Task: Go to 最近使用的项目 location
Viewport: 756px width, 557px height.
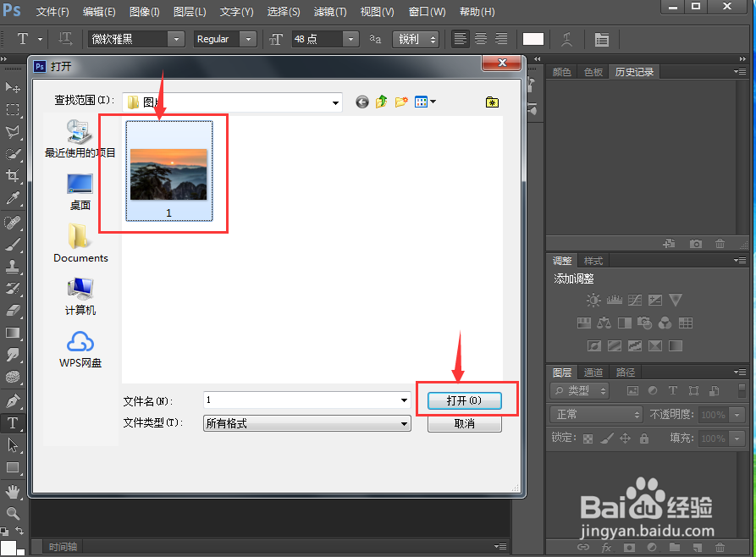Action: click(80, 139)
